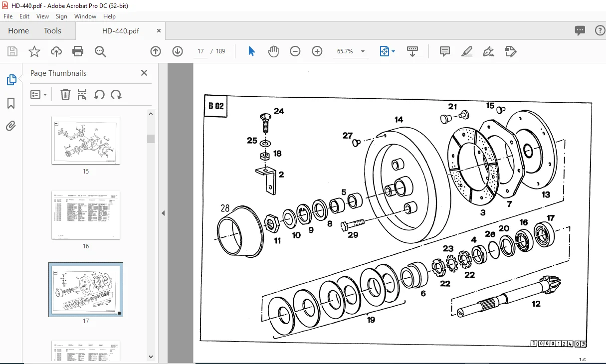Open the Edit menu
This screenshot has height=364, width=606.
click(x=24, y=16)
